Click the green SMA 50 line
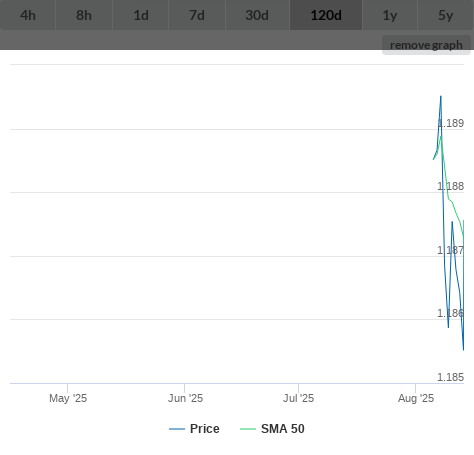The height and width of the screenshot is (455, 474). pos(448,199)
